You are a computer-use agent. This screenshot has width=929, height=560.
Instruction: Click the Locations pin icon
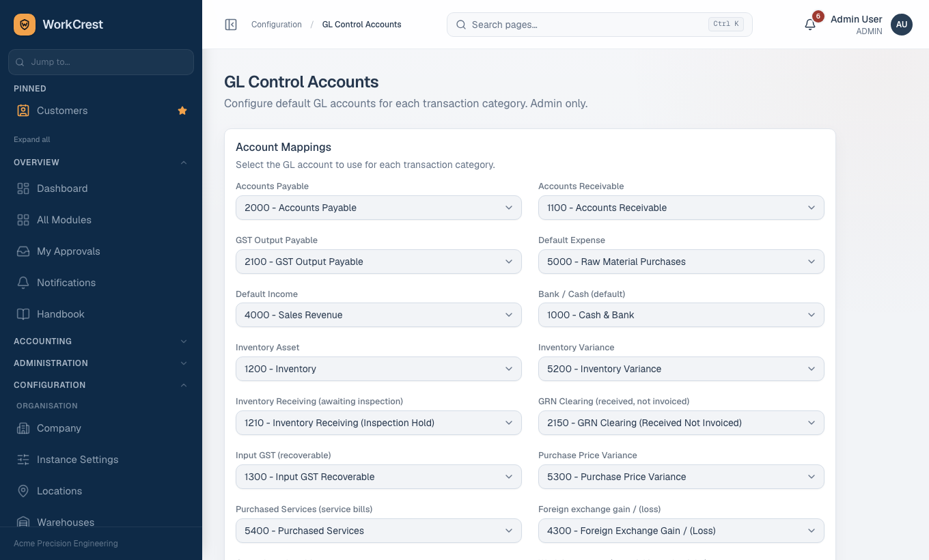[23, 491]
